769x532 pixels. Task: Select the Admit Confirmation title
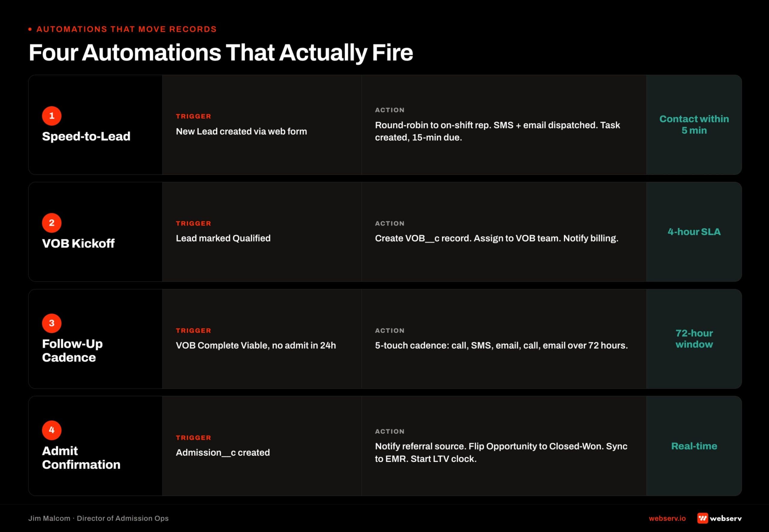coord(81,458)
